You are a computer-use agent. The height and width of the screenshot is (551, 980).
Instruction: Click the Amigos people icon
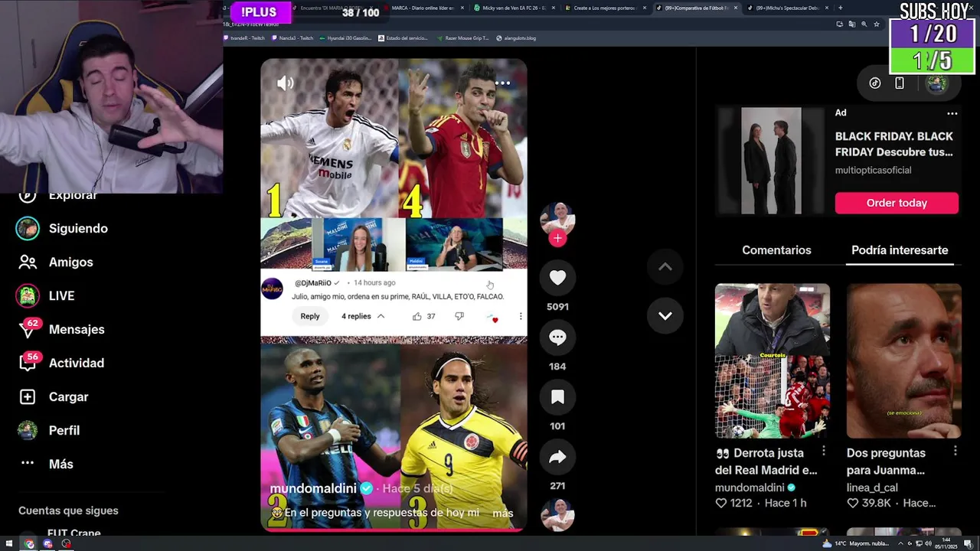pyautogui.click(x=28, y=262)
